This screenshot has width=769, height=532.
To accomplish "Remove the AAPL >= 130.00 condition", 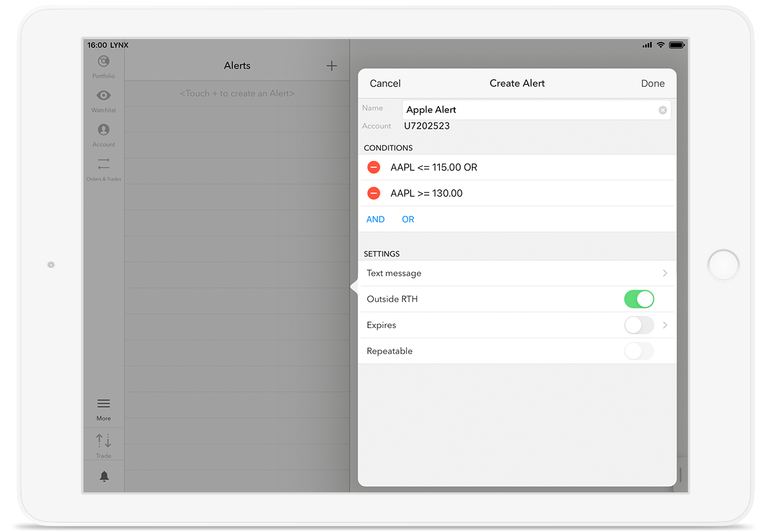I will tap(374, 193).
